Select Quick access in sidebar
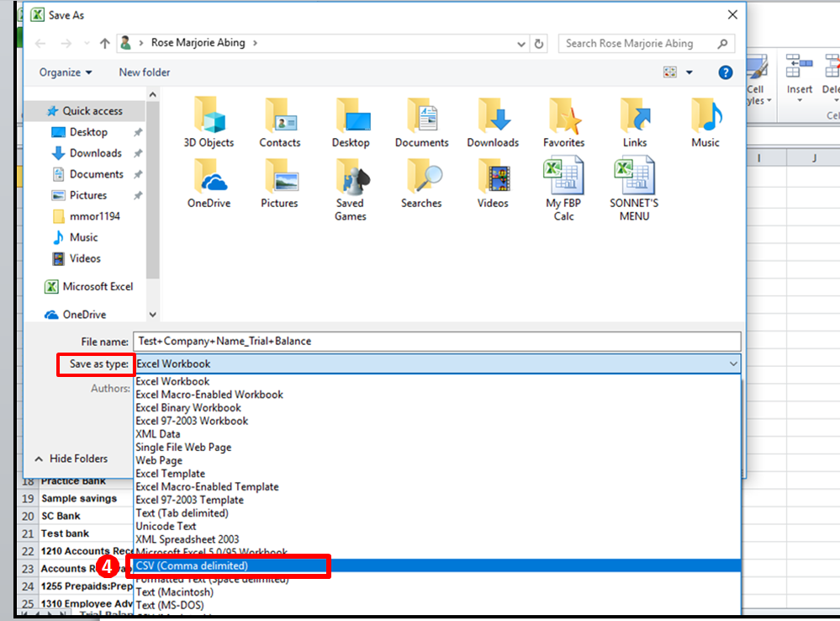Image resolution: width=840 pixels, height=621 pixels. pos(86,111)
